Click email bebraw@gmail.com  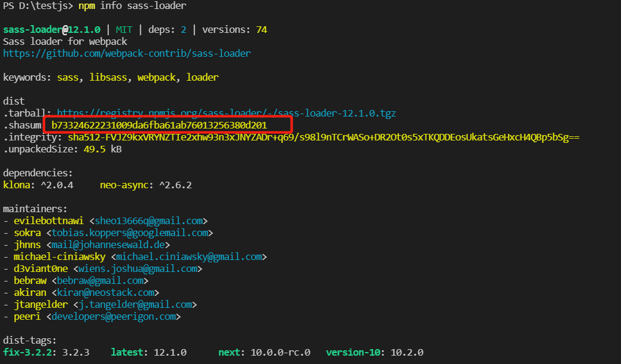(x=100, y=280)
